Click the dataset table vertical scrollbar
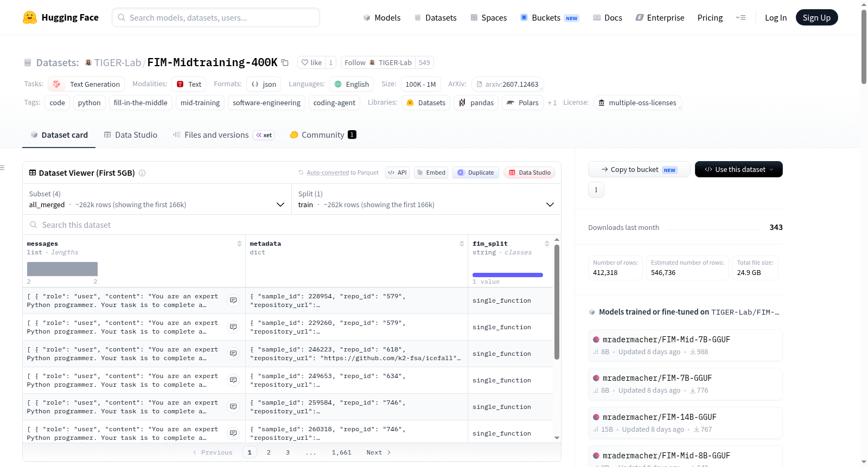The height and width of the screenshot is (467, 868). (557, 302)
